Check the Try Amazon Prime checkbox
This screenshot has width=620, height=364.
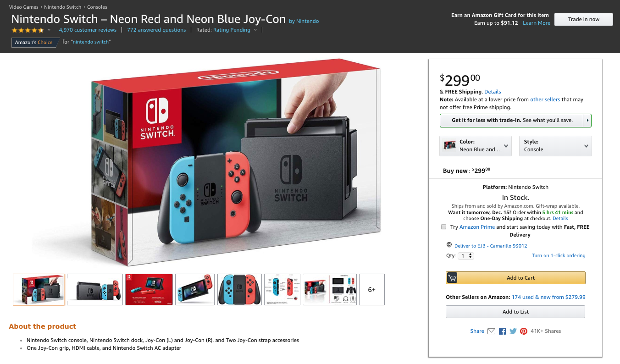tap(443, 227)
